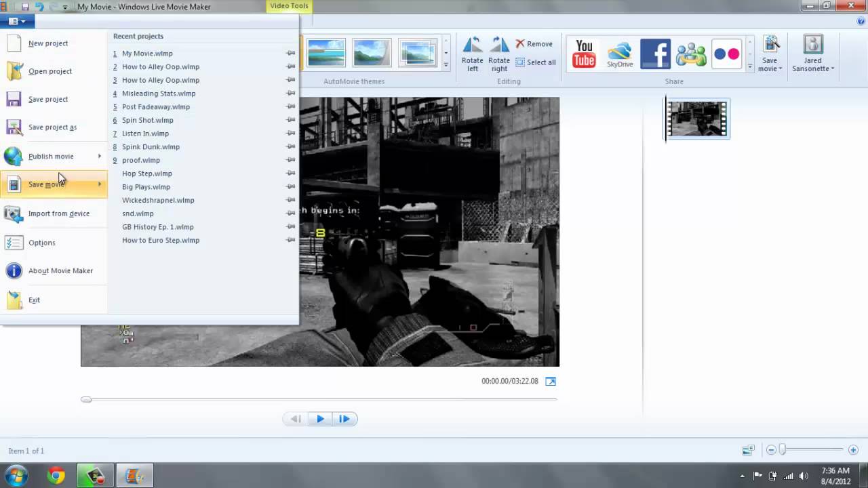Screen dimensions: 868x488
Task: Click the YouTube share icon
Action: [x=584, y=54]
